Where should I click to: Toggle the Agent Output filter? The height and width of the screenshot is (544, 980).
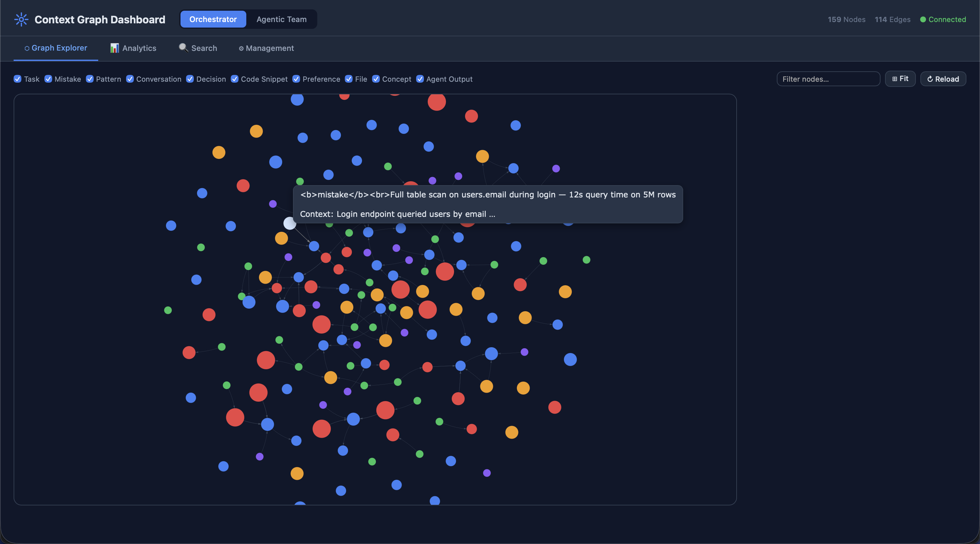(x=420, y=79)
